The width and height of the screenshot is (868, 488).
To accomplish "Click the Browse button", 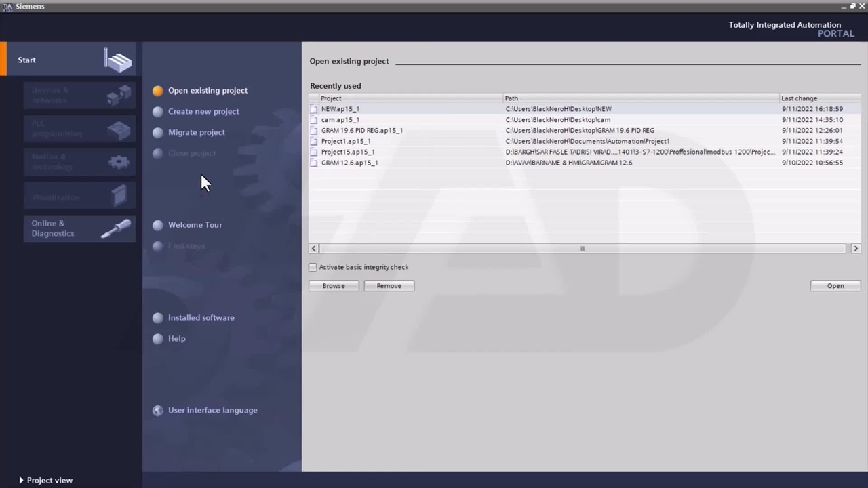I will (x=334, y=286).
